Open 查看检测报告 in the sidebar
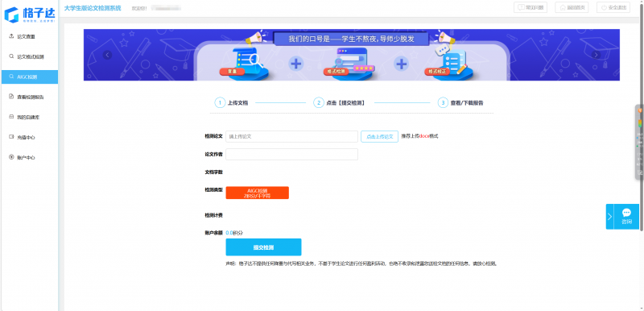 coord(30,97)
